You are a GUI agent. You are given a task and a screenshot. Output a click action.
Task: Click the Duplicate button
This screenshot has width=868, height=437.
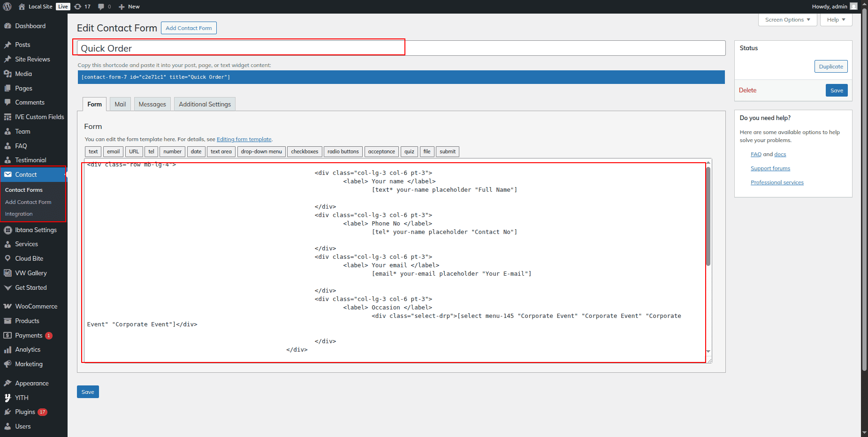coord(830,67)
